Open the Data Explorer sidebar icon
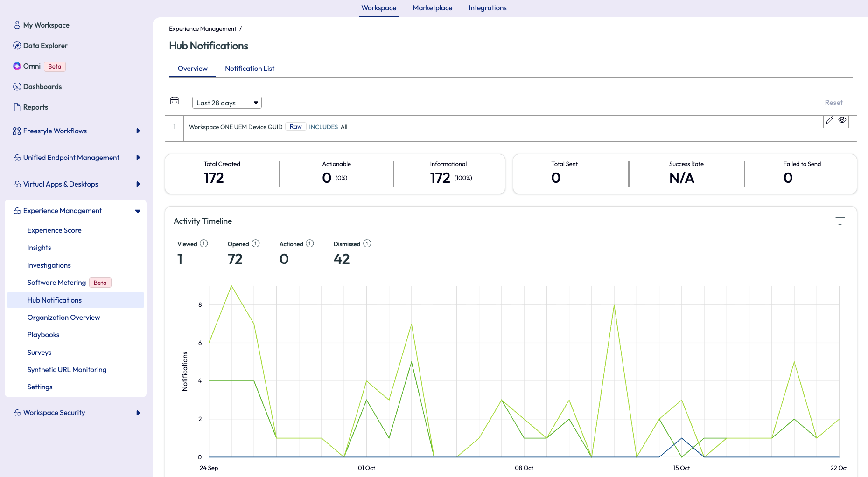 click(x=45, y=45)
